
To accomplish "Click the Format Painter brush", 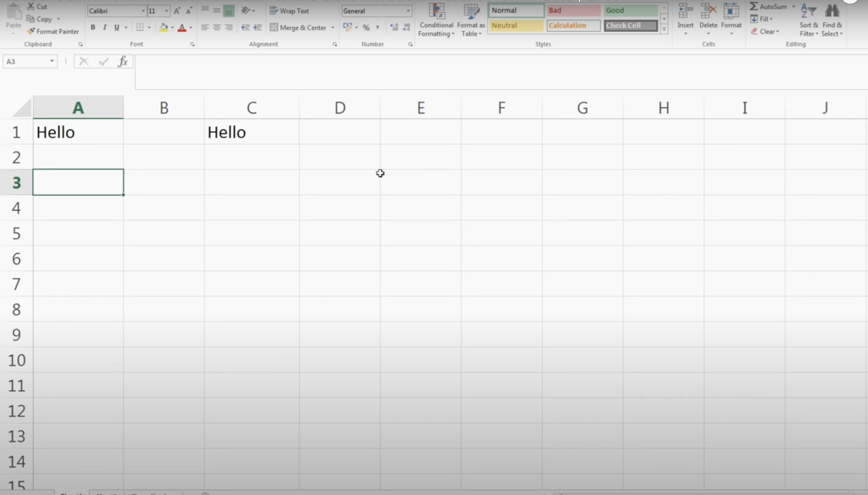I will pos(31,31).
